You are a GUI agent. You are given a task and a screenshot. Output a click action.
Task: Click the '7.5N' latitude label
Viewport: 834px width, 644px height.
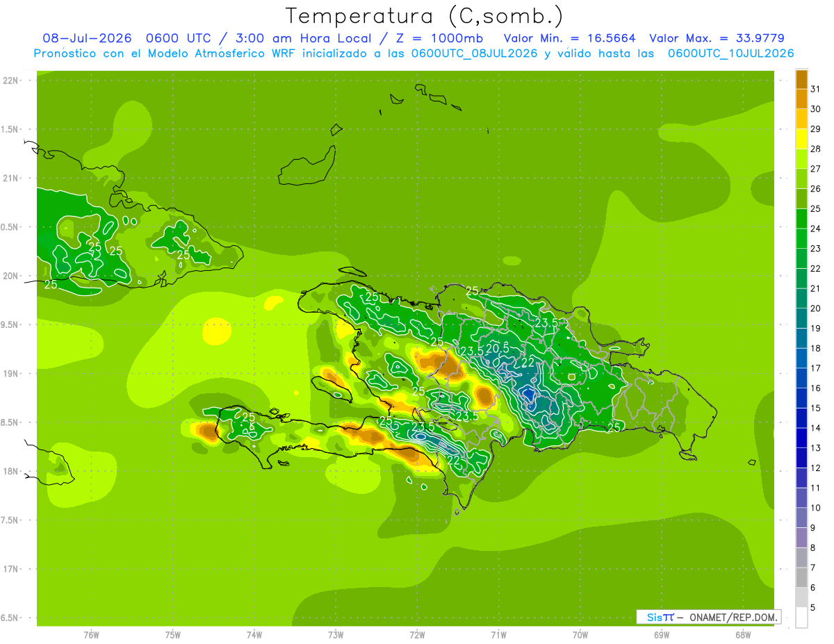point(10,520)
